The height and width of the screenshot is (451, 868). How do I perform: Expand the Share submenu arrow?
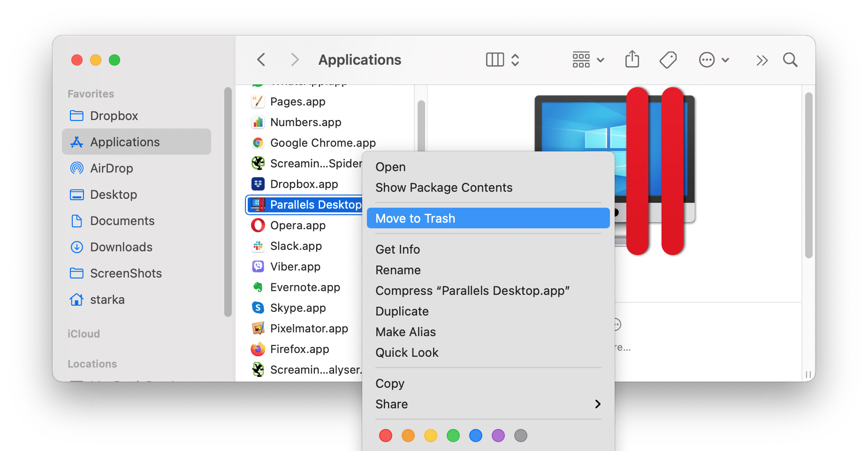click(598, 404)
